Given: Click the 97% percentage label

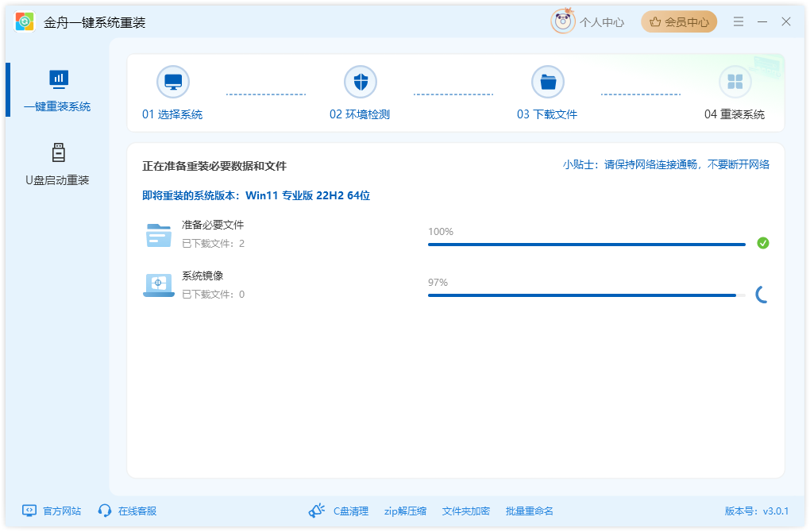Looking at the screenshot, I should pos(438,283).
